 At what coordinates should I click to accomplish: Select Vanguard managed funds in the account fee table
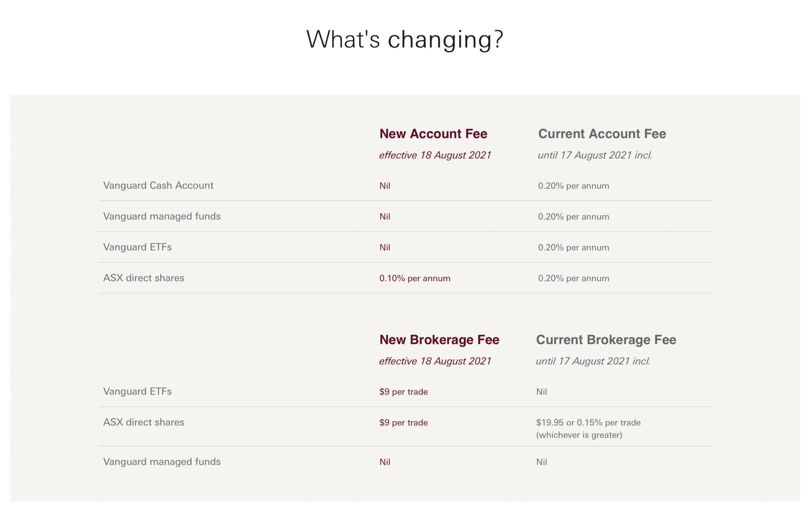(162, 216)
